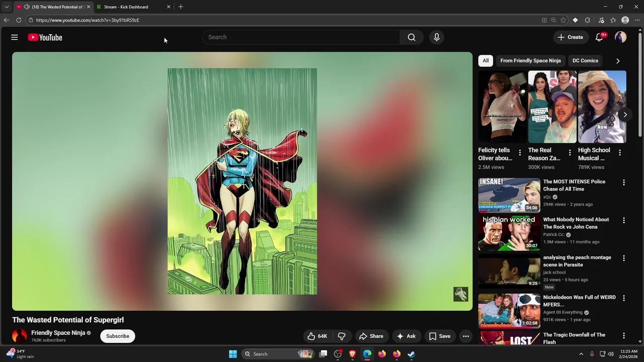The height and width of the screenshot is (362, 644).
Task: Click the Supergirl video player
Action: (x=242, y=182)
